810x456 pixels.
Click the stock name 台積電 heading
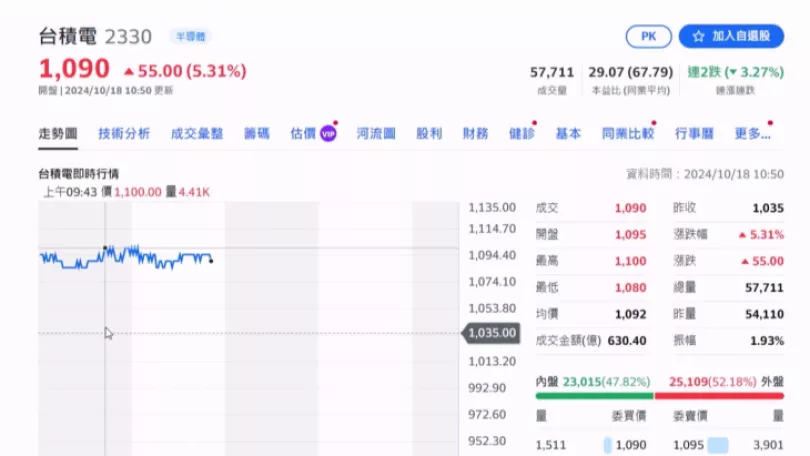[x=68, y=37]
